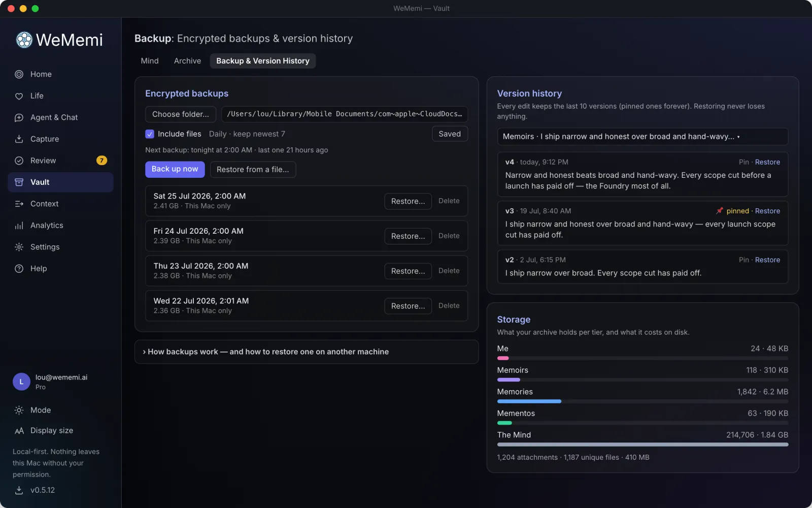Image resolution: width=812 pixels, height=508 pixels.
Task: Delete the Wed 22 Jul 2026 backup
Action: [x=449, y=306]
